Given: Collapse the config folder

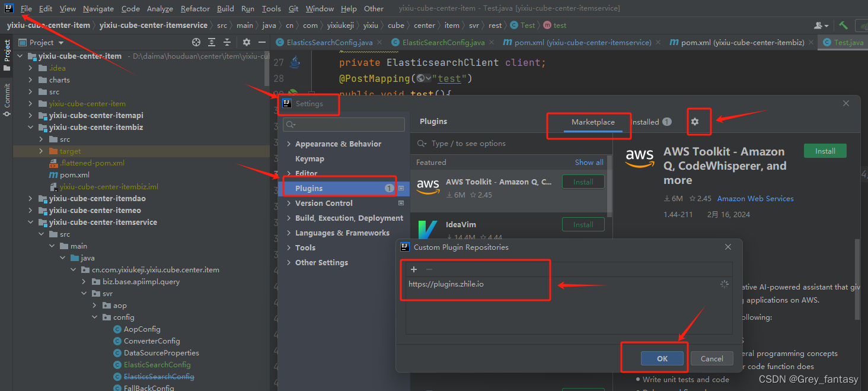Looking at the screenshot, I should (x=95, y=317).
